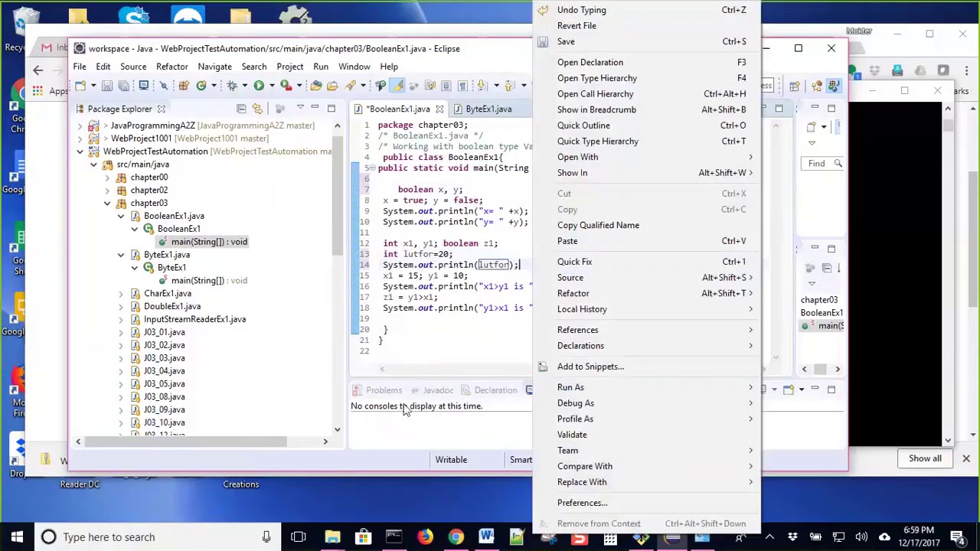Toggle Show Whitespace Characters icon
The image size is (980, 551).
click(x=462, y=85)
